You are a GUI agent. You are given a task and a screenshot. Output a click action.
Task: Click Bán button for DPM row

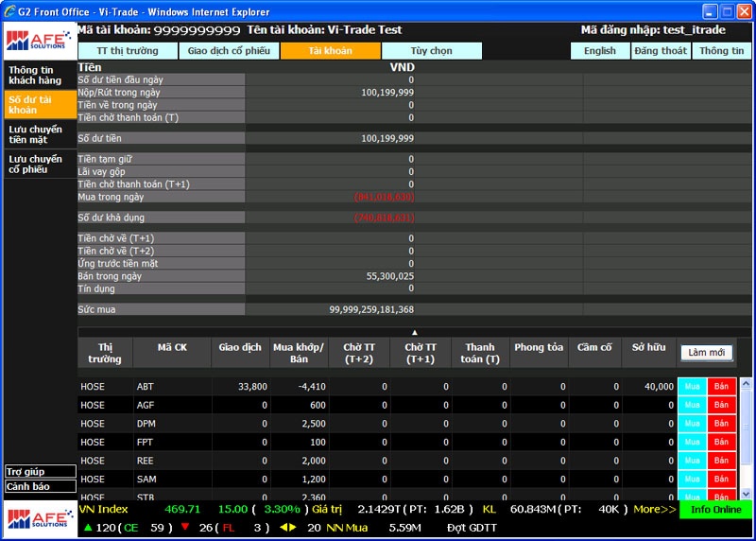721,423
